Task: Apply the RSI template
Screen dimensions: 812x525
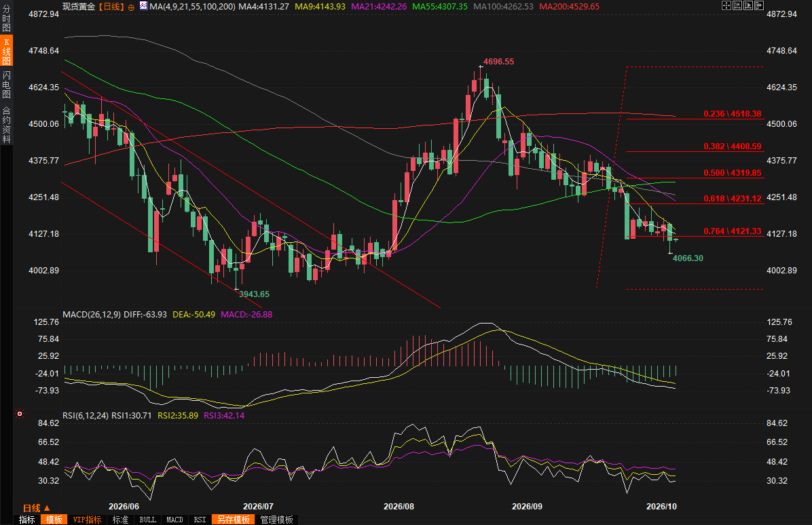Action: [x=200, y=520]
